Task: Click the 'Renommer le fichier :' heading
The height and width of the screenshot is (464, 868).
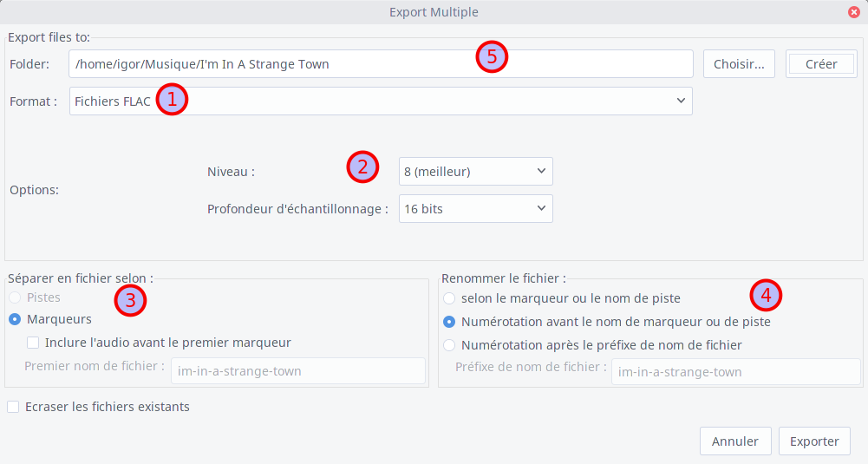Action: pyautogui.click(x=504, y=278)
